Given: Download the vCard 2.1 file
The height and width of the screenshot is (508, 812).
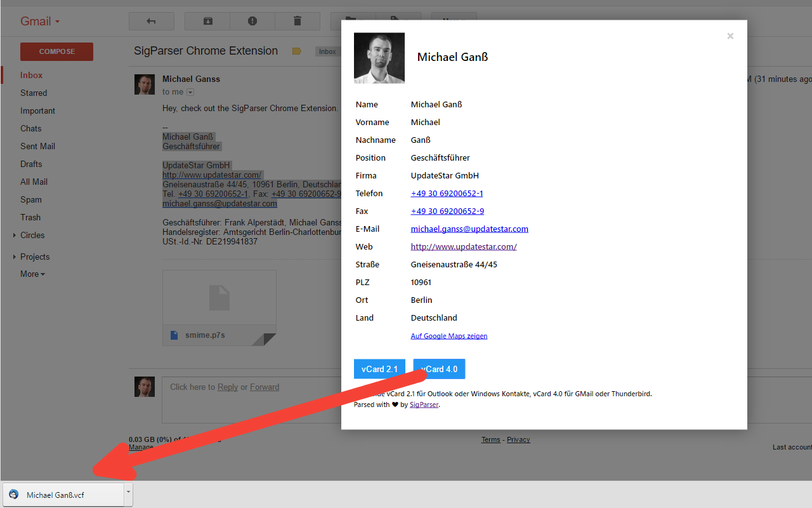Looking at the screenshot, I should pos(379,369).
